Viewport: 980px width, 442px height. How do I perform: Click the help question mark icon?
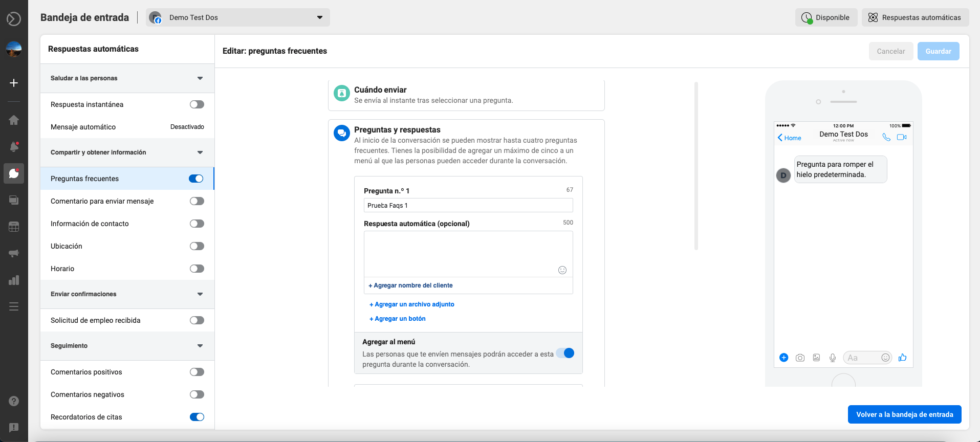14,401
